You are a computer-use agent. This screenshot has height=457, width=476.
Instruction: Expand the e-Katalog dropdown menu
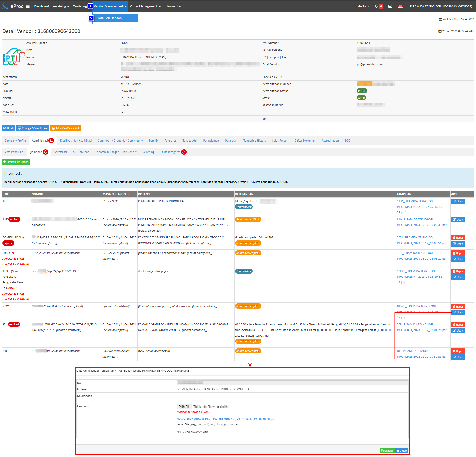61,6
